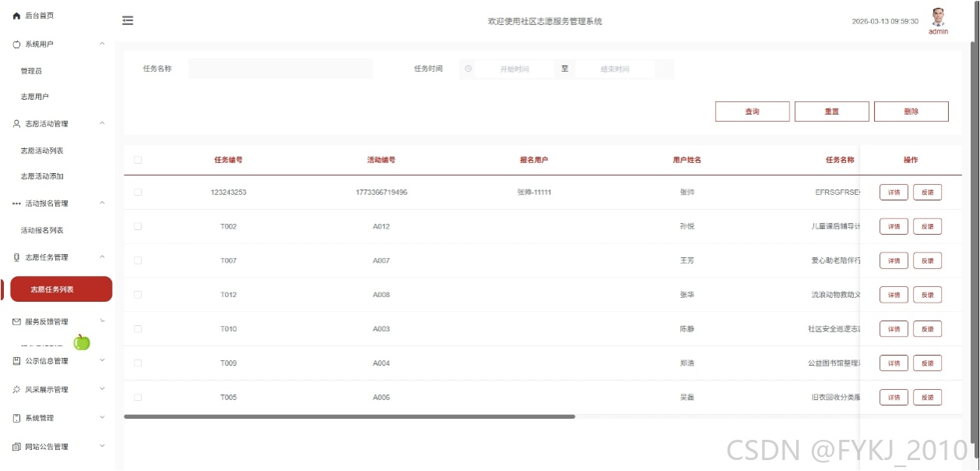Click the 活动编号 column header
Screen dimensions: 980x471
[x=381, y=160]
